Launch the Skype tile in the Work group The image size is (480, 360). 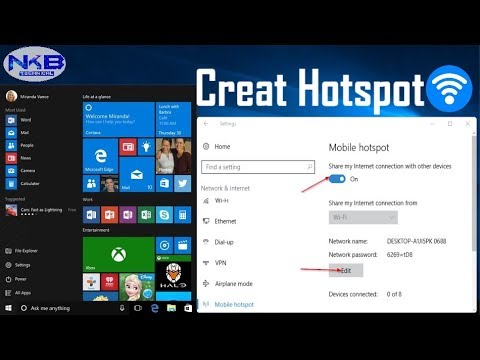(x=164, y=215)
